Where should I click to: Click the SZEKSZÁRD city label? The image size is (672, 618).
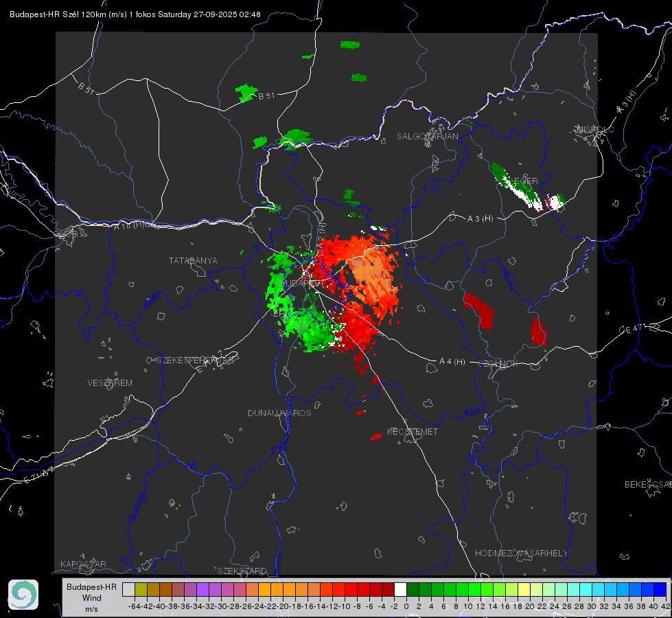(x=242, y=571)
